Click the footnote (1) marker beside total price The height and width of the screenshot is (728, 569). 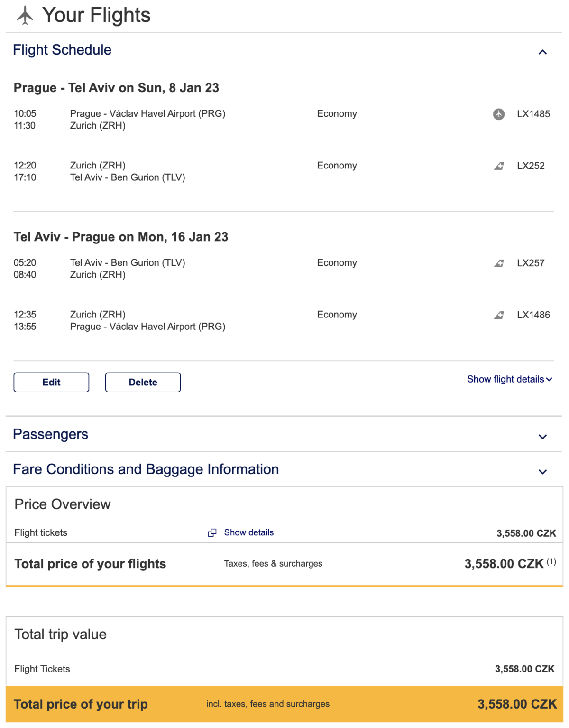coord(551,562)
